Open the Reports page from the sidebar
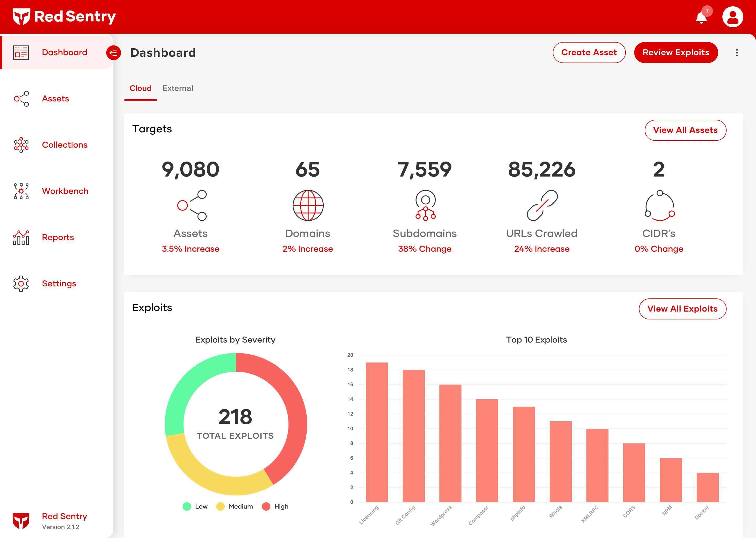 tap(57, 237)
